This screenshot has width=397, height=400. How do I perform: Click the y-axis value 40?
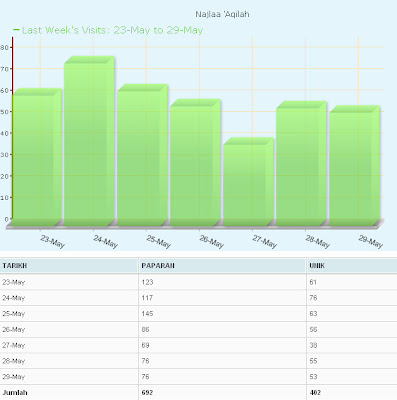point(5,133)
